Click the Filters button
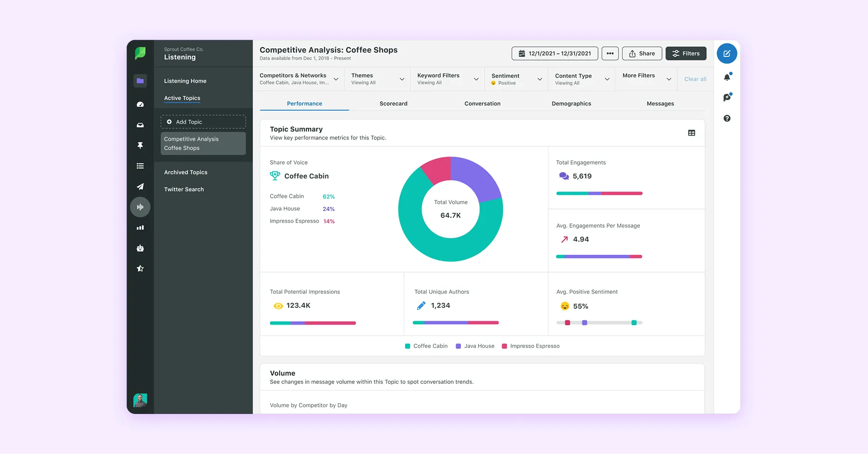Image resolution: width=868 pixels, height=454 pixels. click(x=686, y=54)
